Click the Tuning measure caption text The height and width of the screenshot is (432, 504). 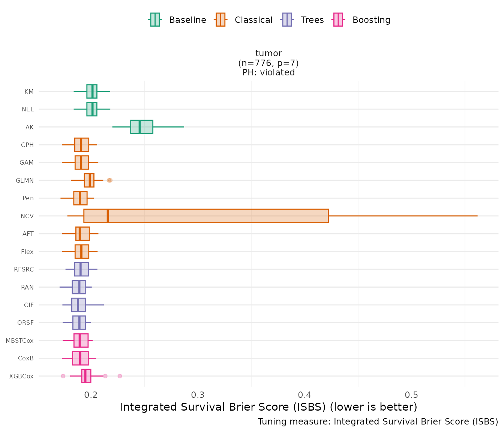click(378, 422)
